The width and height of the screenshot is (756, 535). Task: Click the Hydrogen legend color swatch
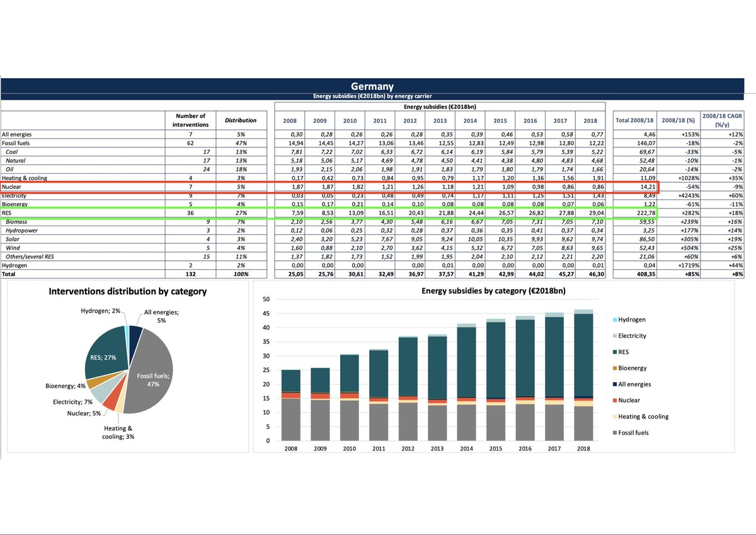pyautogui.click(x=615, y=319)
